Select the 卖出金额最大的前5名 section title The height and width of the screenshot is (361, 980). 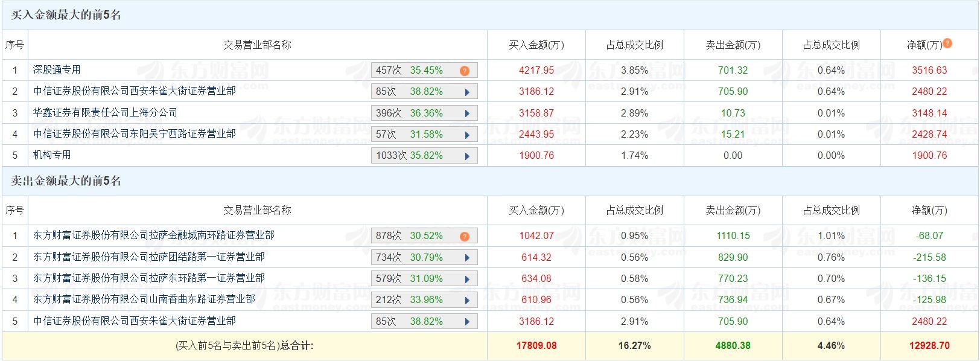(66, 181)
